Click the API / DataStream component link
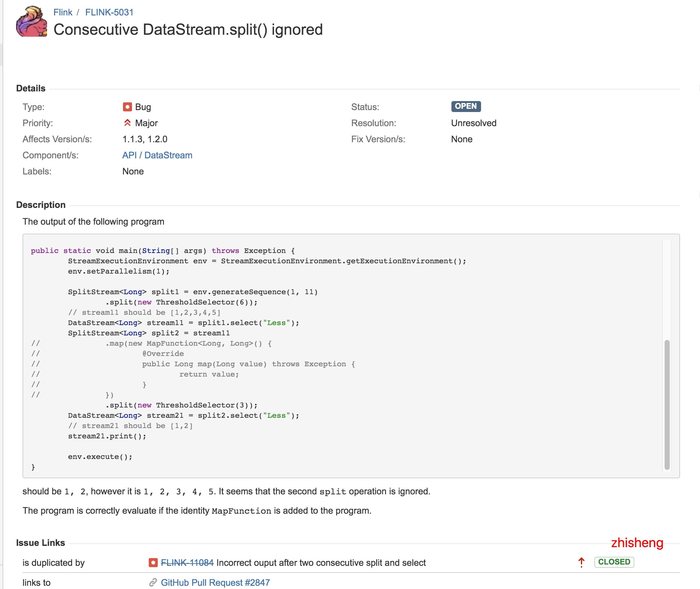Viewport: 700px width, 589px height. 156,155
